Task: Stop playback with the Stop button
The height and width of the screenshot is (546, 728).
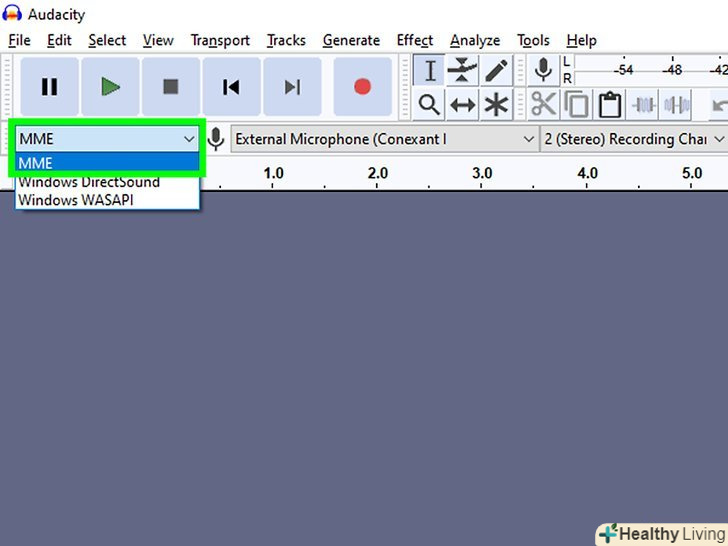Action: [171, 87]
